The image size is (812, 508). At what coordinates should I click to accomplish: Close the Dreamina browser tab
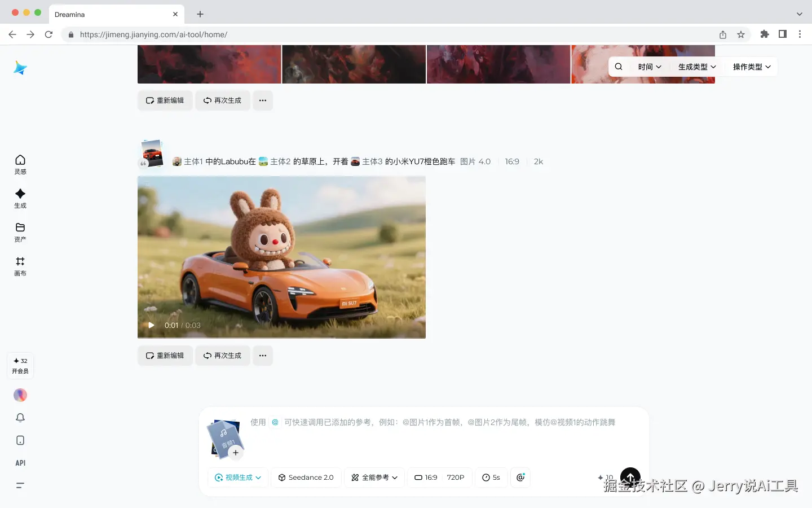(x=175, y=14)
